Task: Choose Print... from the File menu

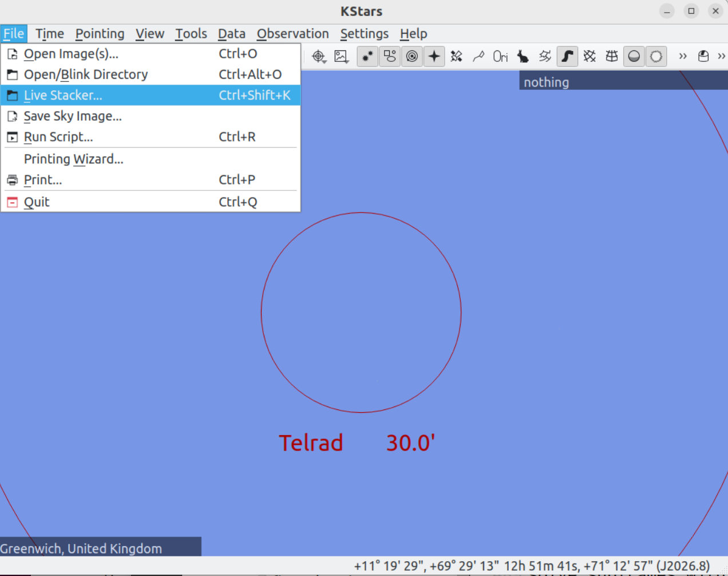Action: tap(151, 180)
